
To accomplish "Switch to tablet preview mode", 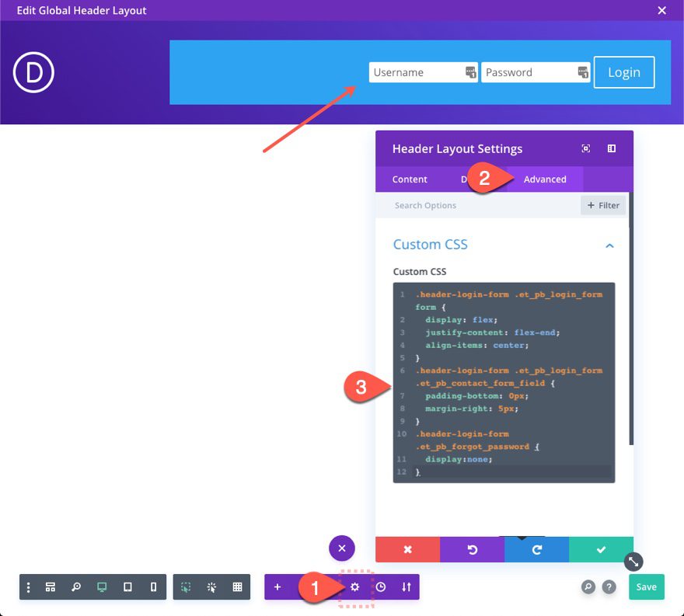I will tap(127, 587).
